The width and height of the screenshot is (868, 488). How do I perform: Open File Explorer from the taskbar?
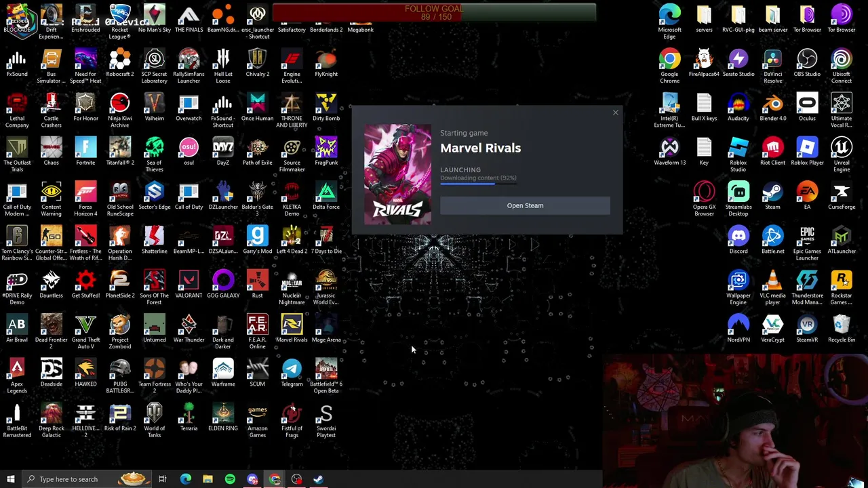[208, 479]
